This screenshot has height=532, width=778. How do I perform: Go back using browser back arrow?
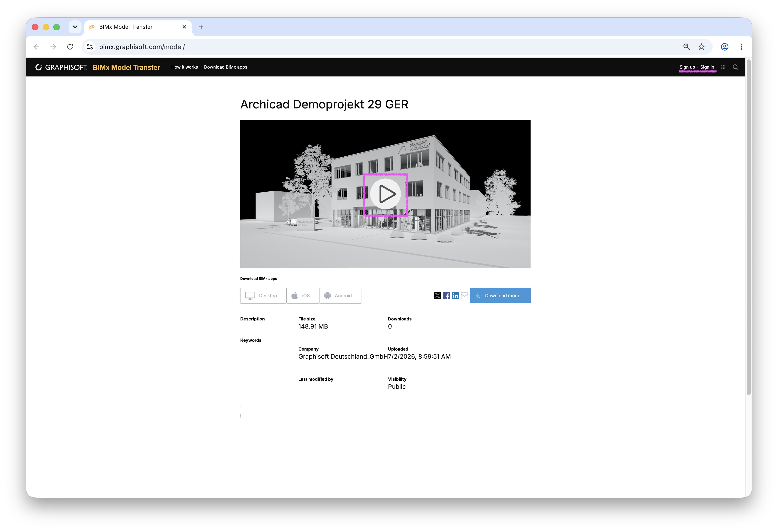[37, 47]
